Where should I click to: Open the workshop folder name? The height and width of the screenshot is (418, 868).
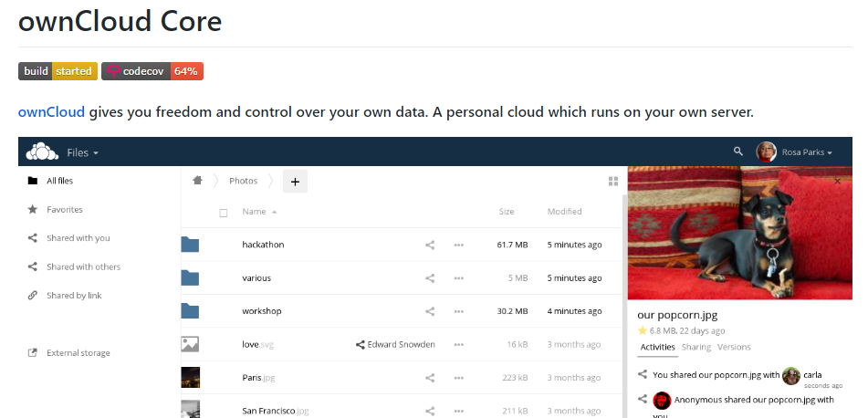tap(261, 311)
